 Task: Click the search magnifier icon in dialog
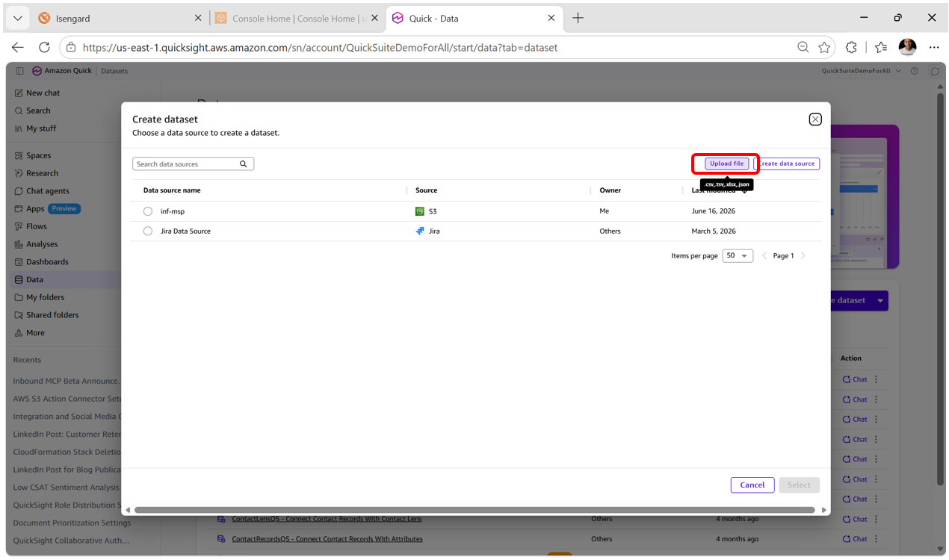click(x=244, y=164)
